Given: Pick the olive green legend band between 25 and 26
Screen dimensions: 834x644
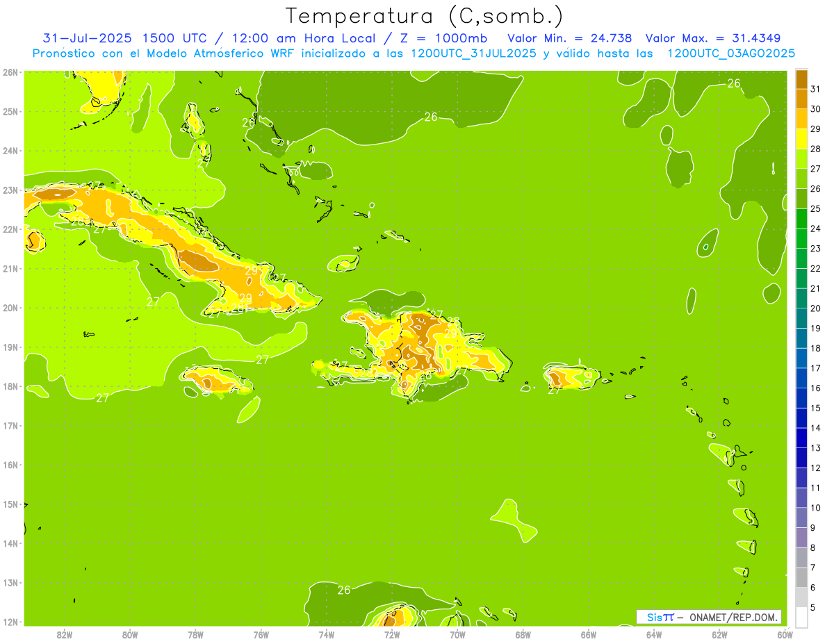Looking at the screenshot, I should pos(801,199).
